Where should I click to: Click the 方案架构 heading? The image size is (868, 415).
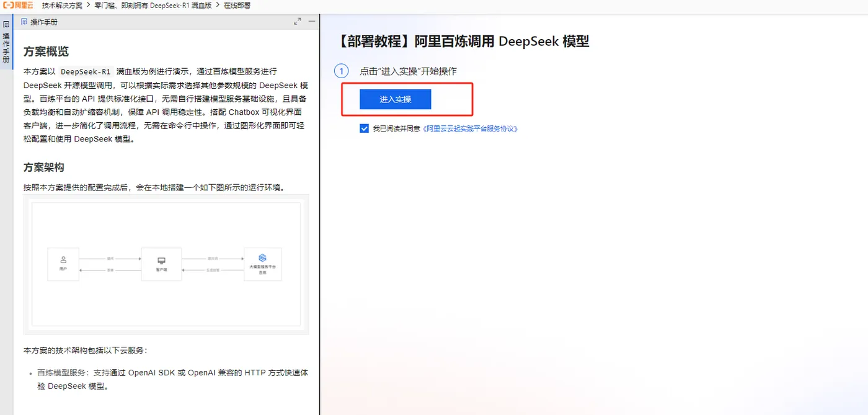[x=44, y=167]
